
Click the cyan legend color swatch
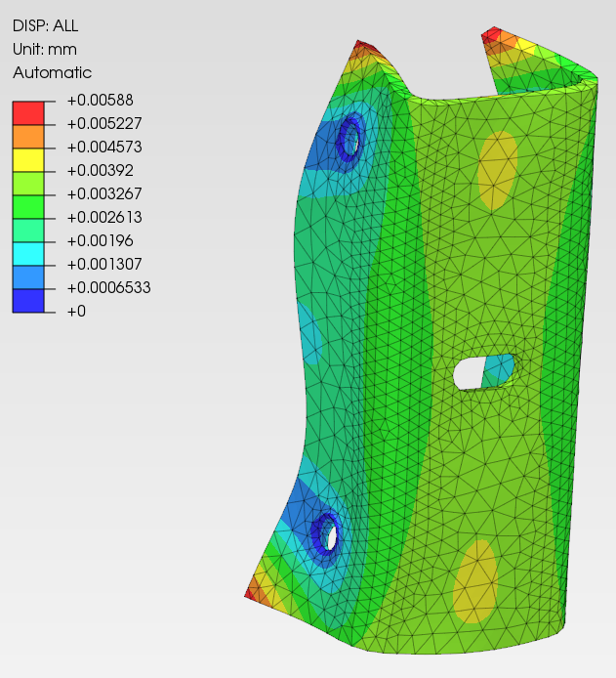click(x=28, y=254)
